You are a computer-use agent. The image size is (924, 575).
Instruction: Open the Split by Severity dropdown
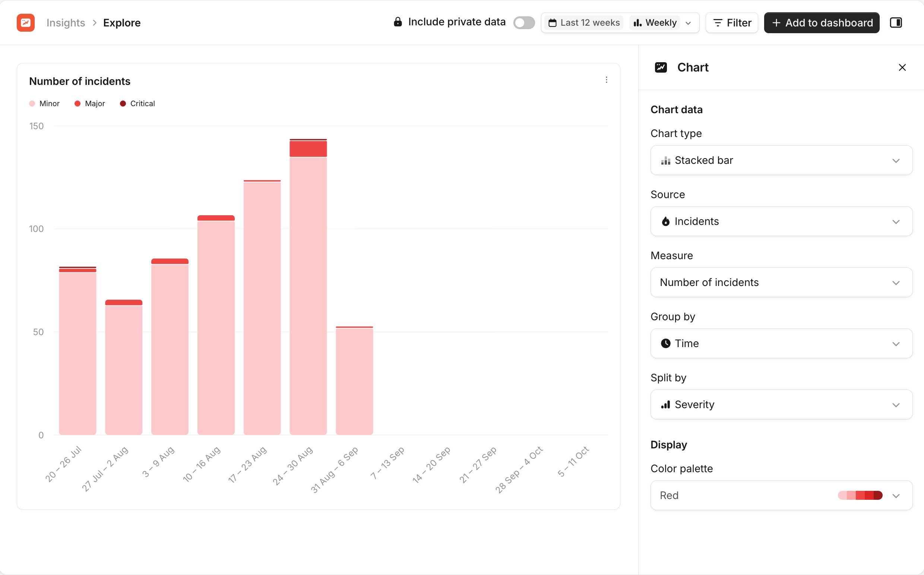pos(781,405)
